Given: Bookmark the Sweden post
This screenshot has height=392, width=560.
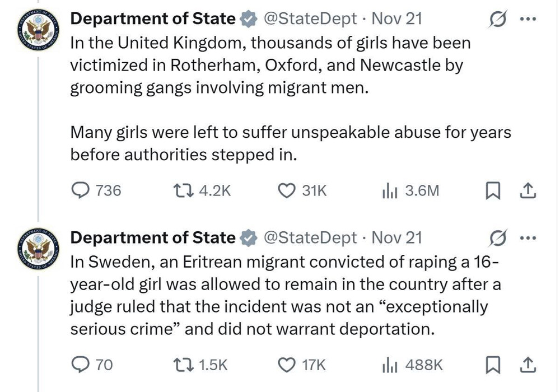Looking at the screenshot, I should click(491, 365).
